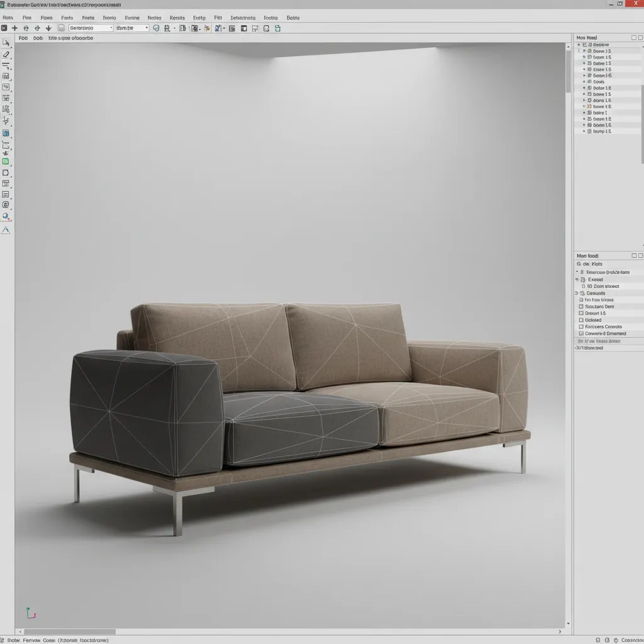Open the Detstetnota menu

coord(243,18)
